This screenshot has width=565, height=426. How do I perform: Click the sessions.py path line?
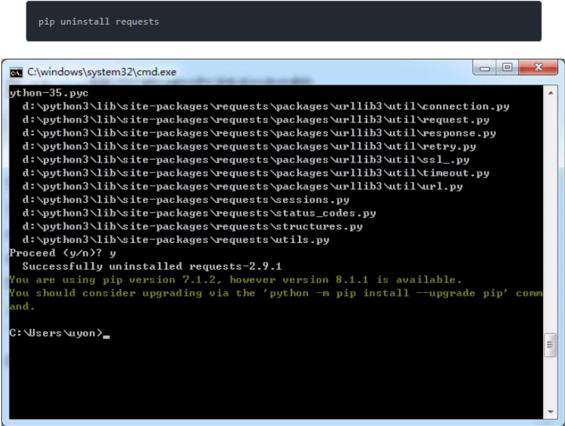click(x=186, y=200)
